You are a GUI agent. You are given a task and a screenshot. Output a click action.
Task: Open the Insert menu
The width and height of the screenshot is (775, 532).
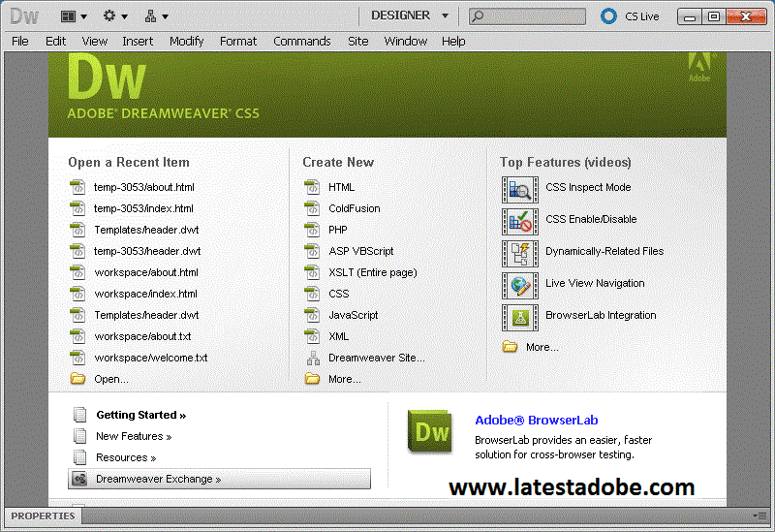(x=138, y=41)
